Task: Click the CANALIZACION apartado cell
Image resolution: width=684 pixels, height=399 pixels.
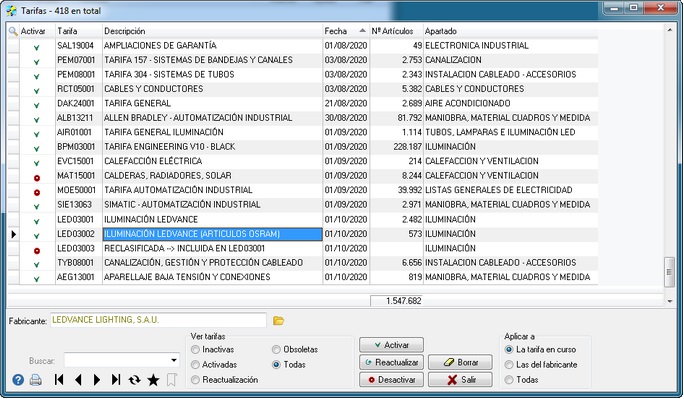Action: (510, 60)
